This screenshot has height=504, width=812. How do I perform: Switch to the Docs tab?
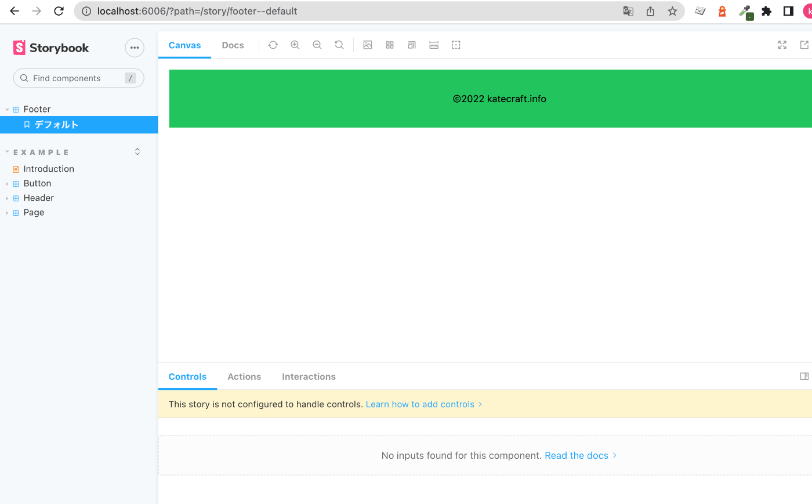pos(233,45)
